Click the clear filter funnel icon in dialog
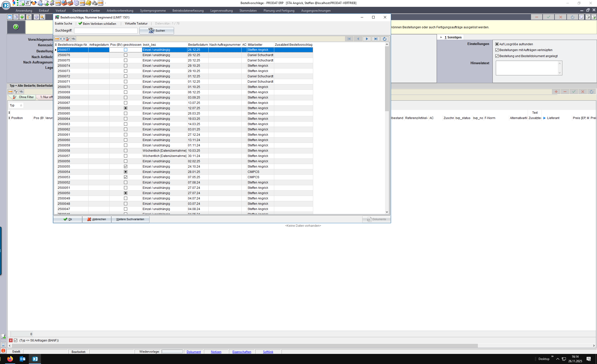Viewport: 597px width, 364px height. [x=68, y=39]
